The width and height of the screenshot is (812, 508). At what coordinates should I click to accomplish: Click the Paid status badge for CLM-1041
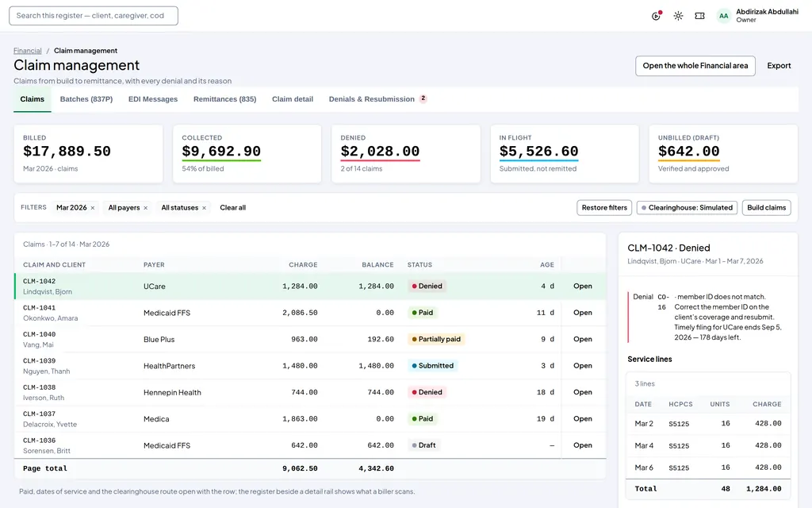click(422, 313)
